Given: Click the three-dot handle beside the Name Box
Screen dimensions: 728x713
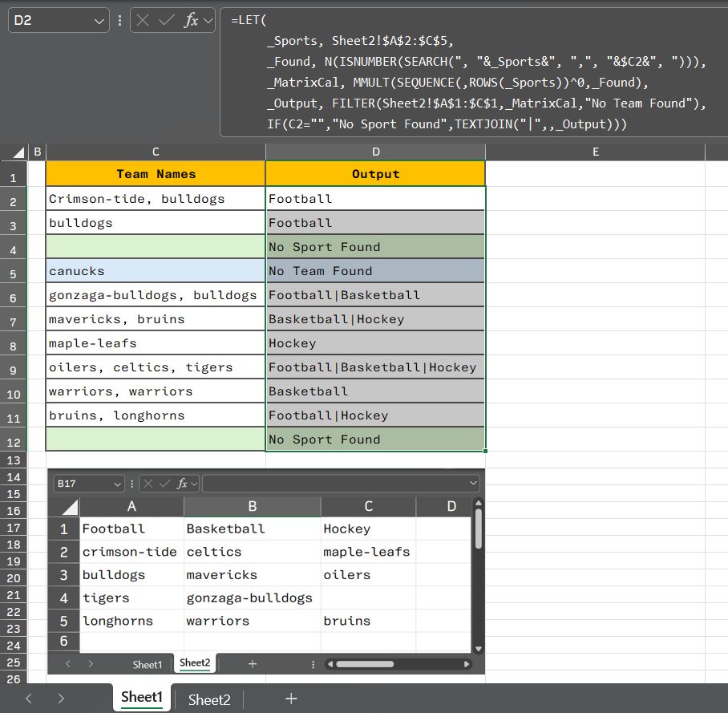Looking at the screenshot, I should (119, 20).
